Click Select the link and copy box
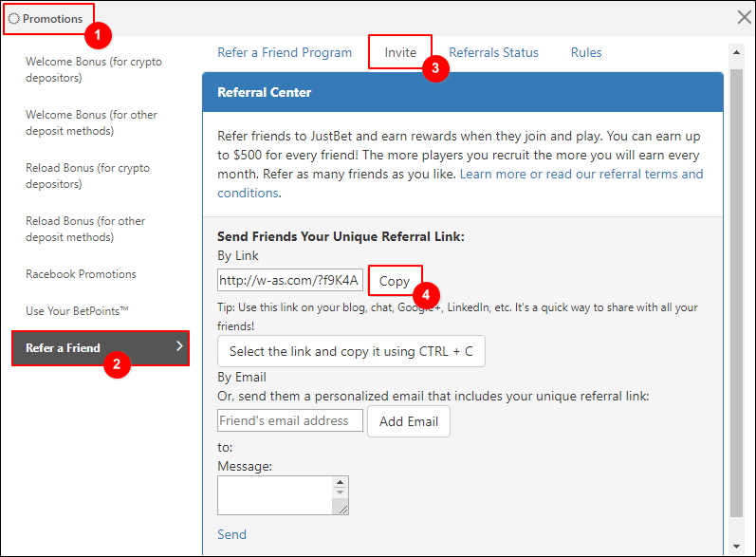 (351, 351)
